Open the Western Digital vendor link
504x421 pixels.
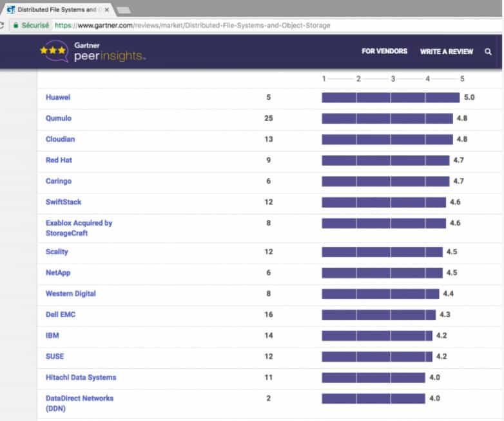pyautogui.click(x=71, y=293)
